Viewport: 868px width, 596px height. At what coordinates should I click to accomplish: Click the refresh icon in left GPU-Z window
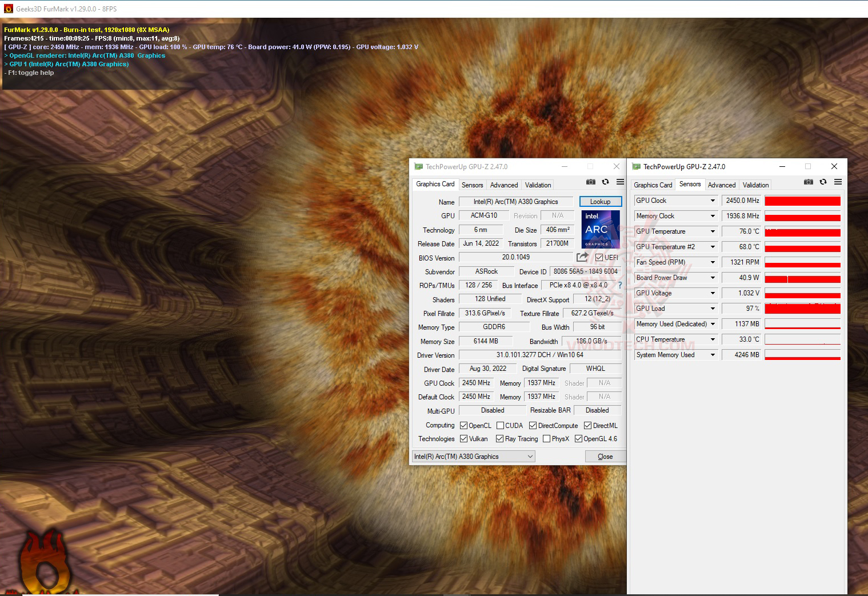pyautogui.click(x=605, y=182)
